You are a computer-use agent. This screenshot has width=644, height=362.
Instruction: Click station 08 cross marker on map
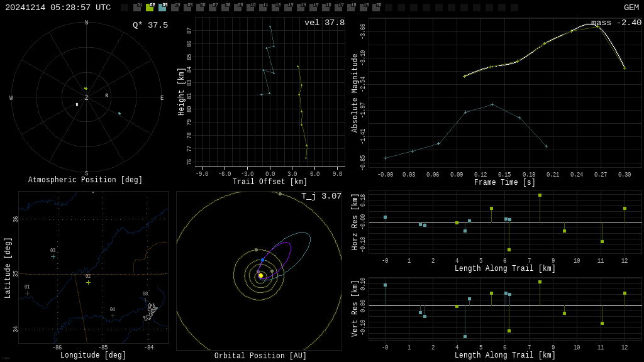[145, 300]
